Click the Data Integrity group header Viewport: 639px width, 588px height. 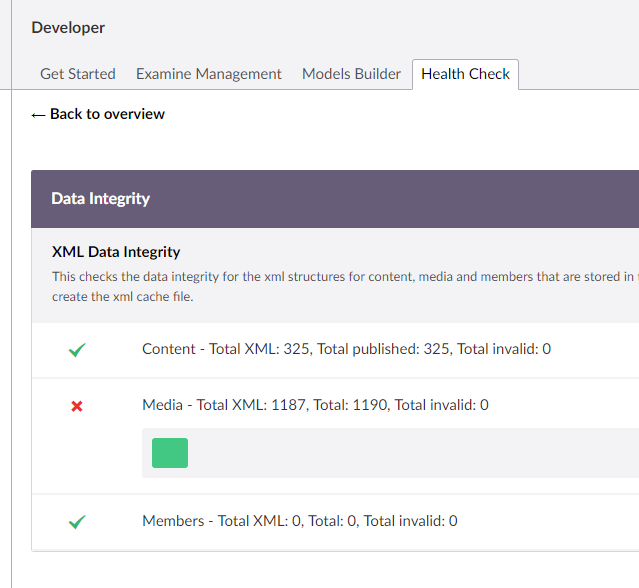pyautogui.click(x=101, y=199)
